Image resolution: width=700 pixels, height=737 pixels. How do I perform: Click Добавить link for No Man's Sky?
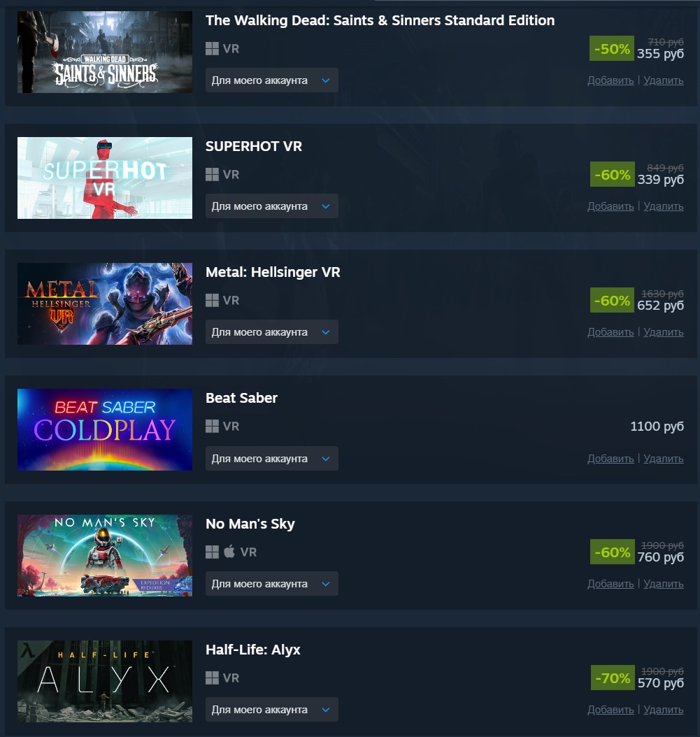tap(610, 584)
